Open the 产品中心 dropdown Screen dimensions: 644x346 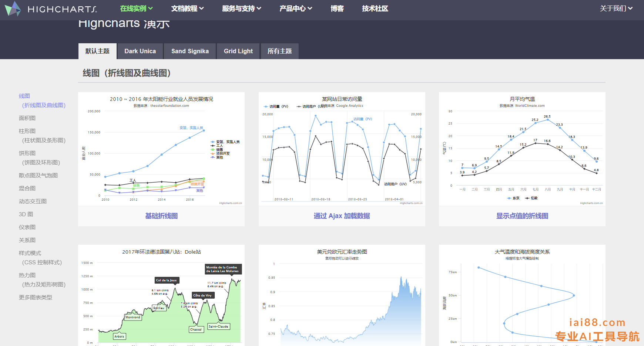(296, 9)
